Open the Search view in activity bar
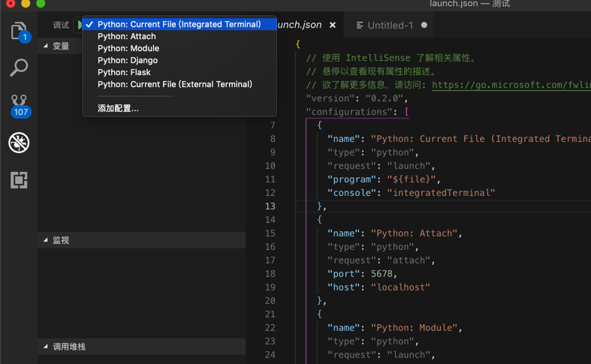The height and width of the screenshot is (364, 591). coord(19,68)
